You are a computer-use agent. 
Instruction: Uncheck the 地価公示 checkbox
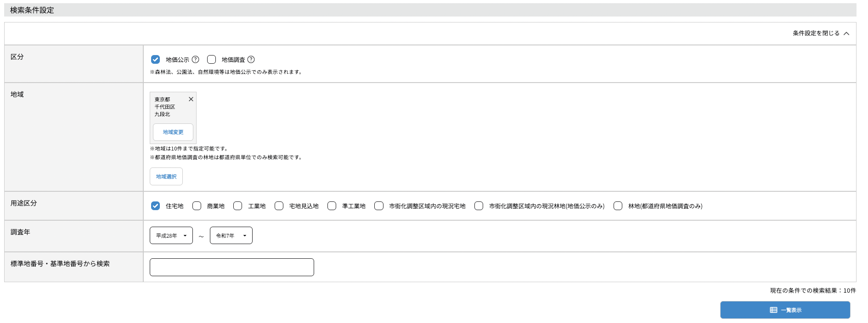[x=155, y=60]
